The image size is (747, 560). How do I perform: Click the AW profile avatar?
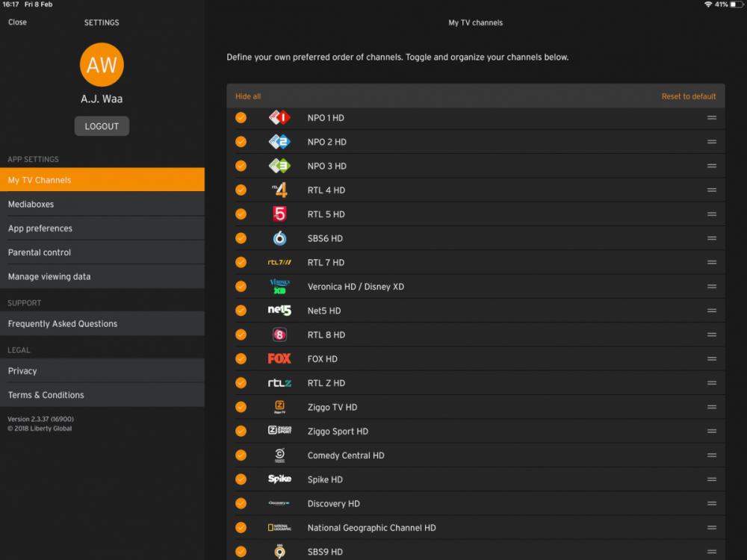point(102,65)
